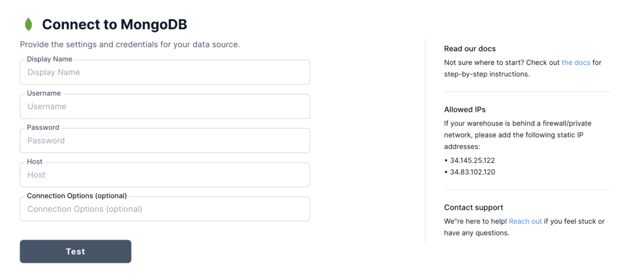Click the MongoDB leaf logo icon

pyautogui.click(x=29, y=24)
